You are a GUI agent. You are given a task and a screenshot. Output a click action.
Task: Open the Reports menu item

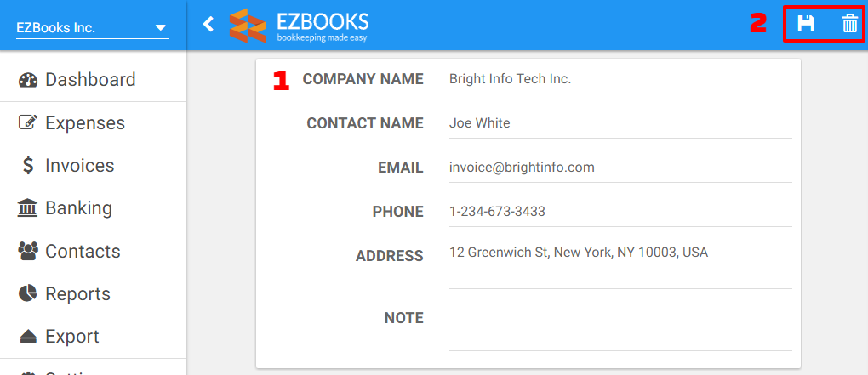[93, 293]
